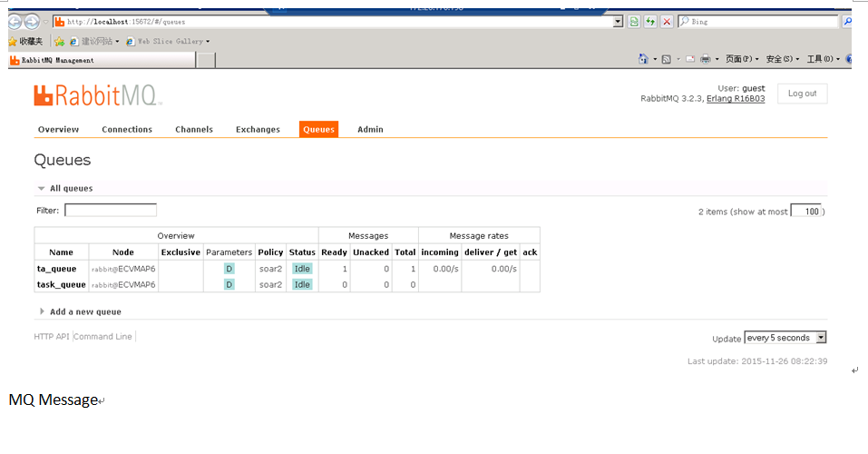Screen dimensions: 868x454
Task: Click the Idle status badge of ta_queue
Action: click(302, 269)
